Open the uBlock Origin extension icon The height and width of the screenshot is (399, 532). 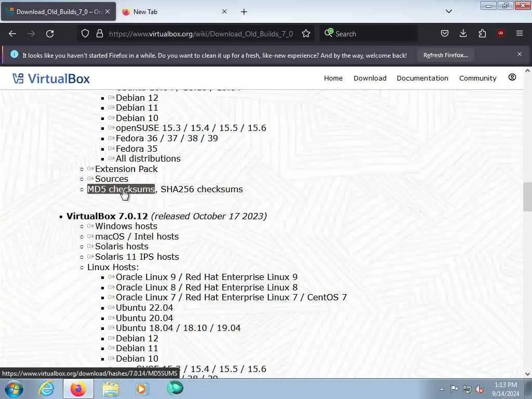501,34
